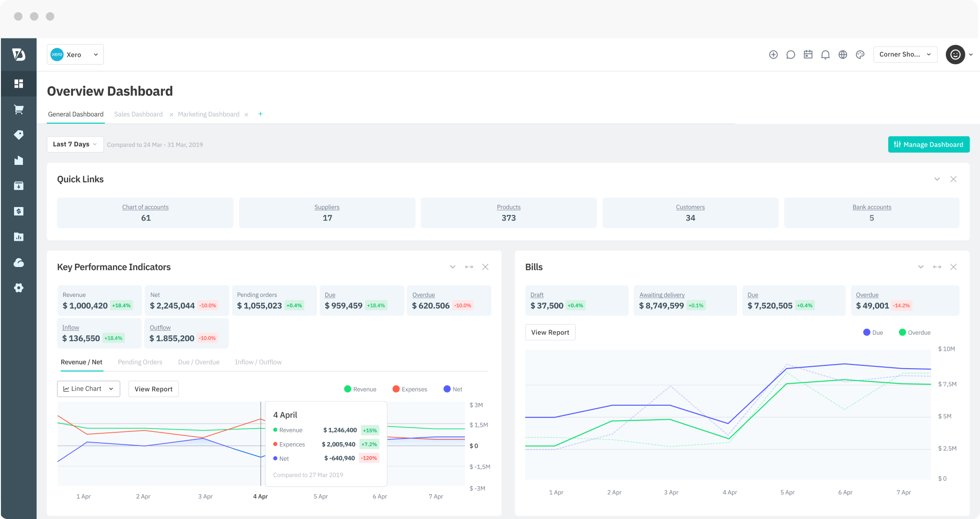Viewport: 980px width, 519px height.
Task: Click the 5 Apr chart axis marker
Action: [321, 497]
